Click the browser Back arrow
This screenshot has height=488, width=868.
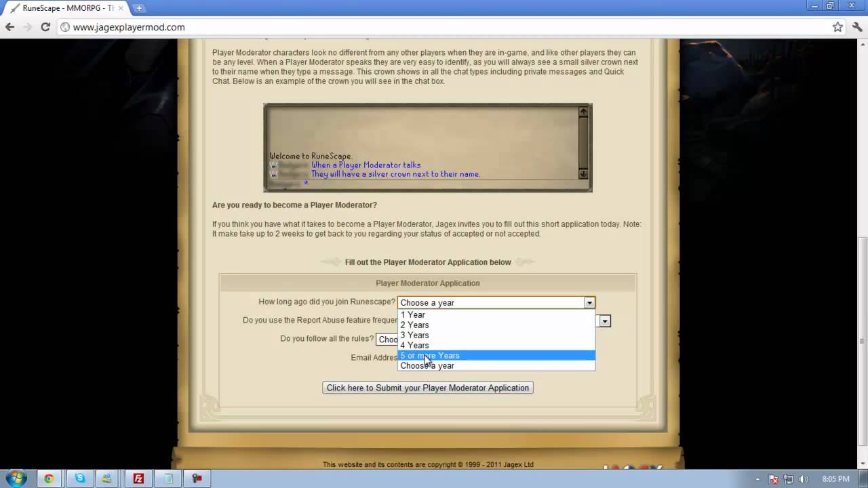(9, 27)
